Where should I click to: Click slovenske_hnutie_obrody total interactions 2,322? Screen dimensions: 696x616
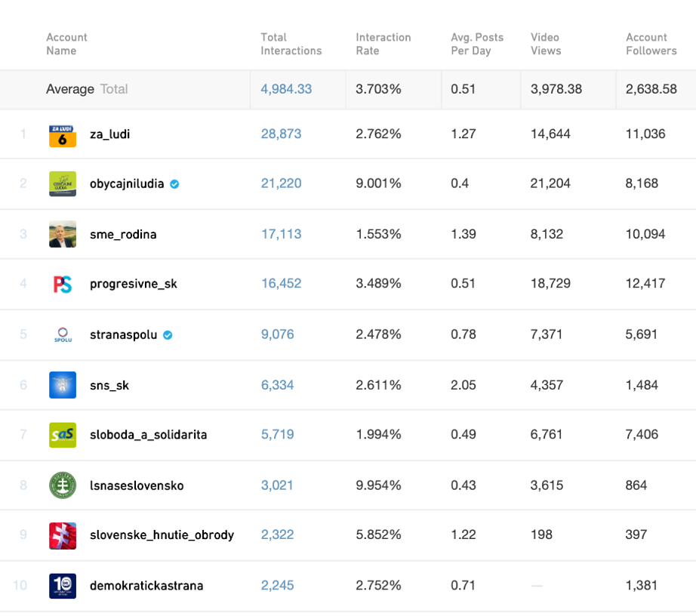[x=278, y=534]
